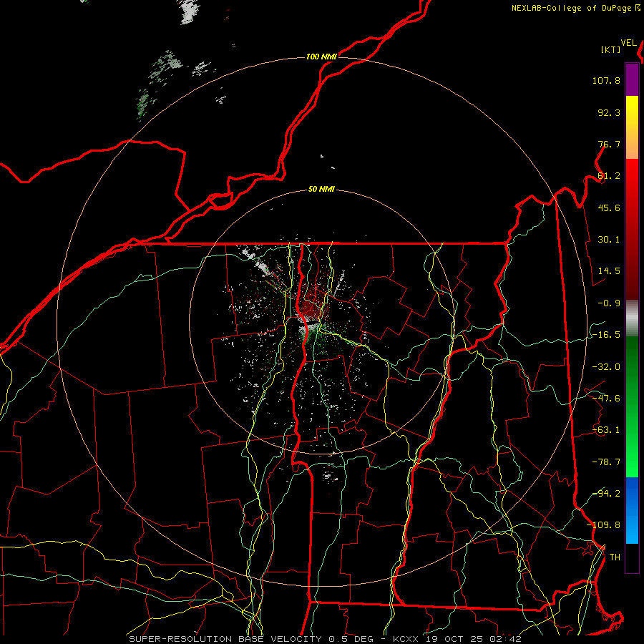This screenshot has height=644, width=644.
Task: Click the -47.6 legend value
Action: (606, 399)
